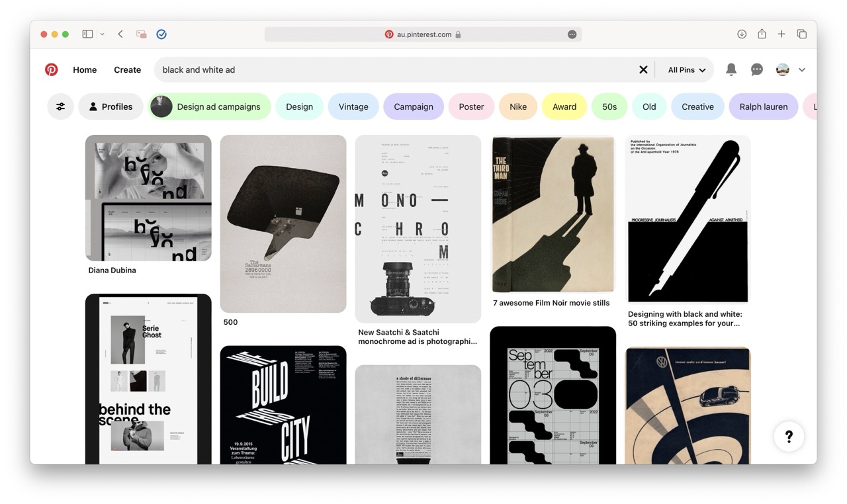Click the Pinterest logo icon
The height and width of the screenshot is (504, 847).
[x=52, y=69]
